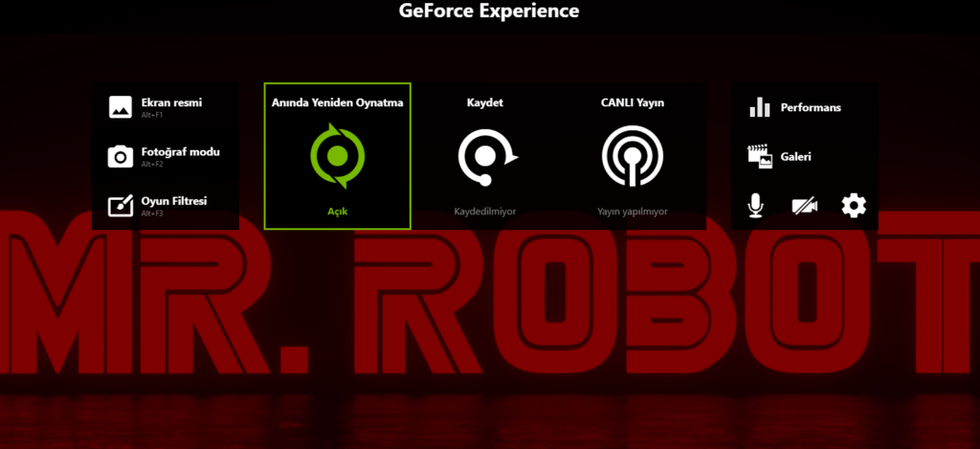Click the Fotoğraf modu text label
This screenshot has height=449, width=980.
point(180,151)
